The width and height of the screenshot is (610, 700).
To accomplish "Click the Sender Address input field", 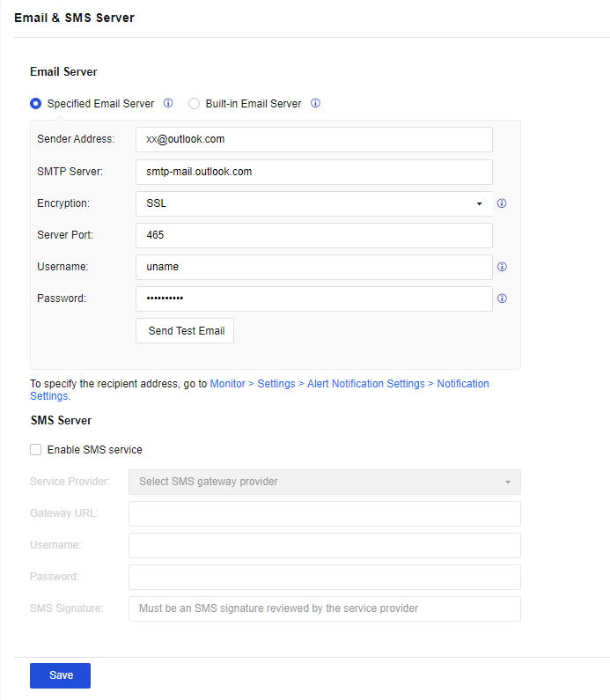I will tap(313, 139).
